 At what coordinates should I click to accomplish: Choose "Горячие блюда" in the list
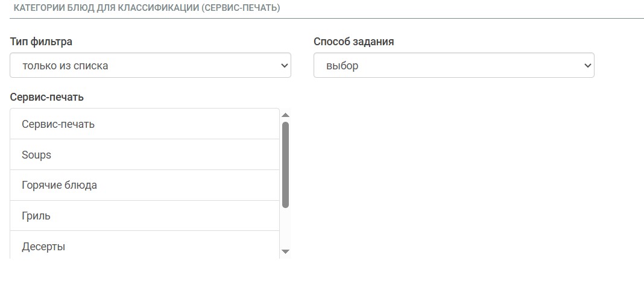point(59,185)
